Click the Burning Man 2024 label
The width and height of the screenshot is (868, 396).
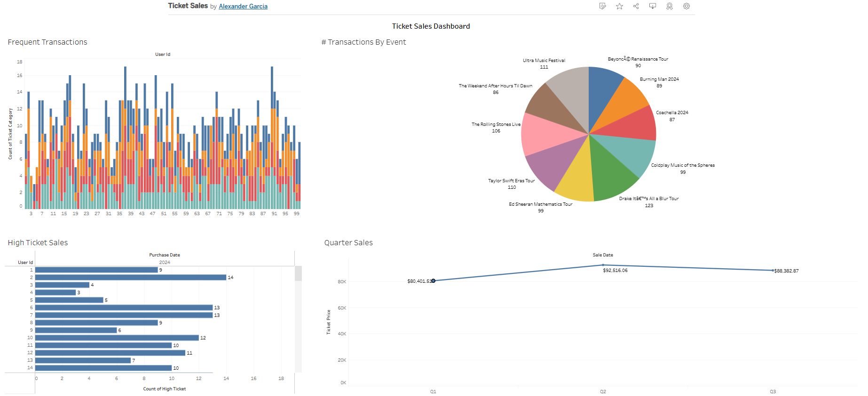(x=659, y=79)
